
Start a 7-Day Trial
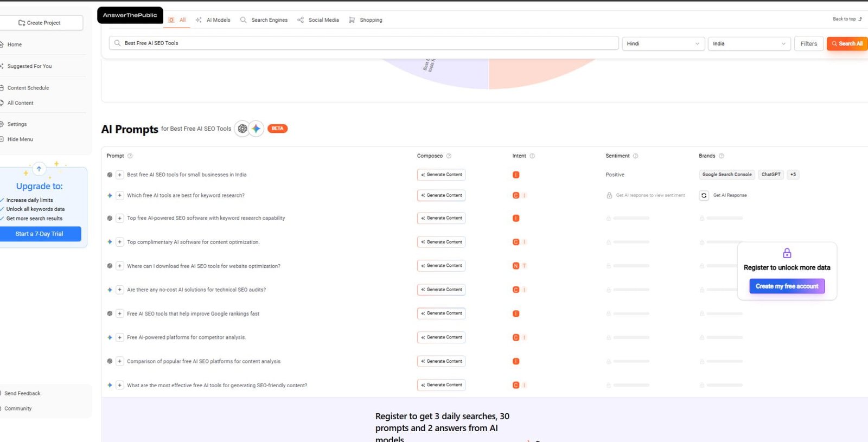point(40,234)
